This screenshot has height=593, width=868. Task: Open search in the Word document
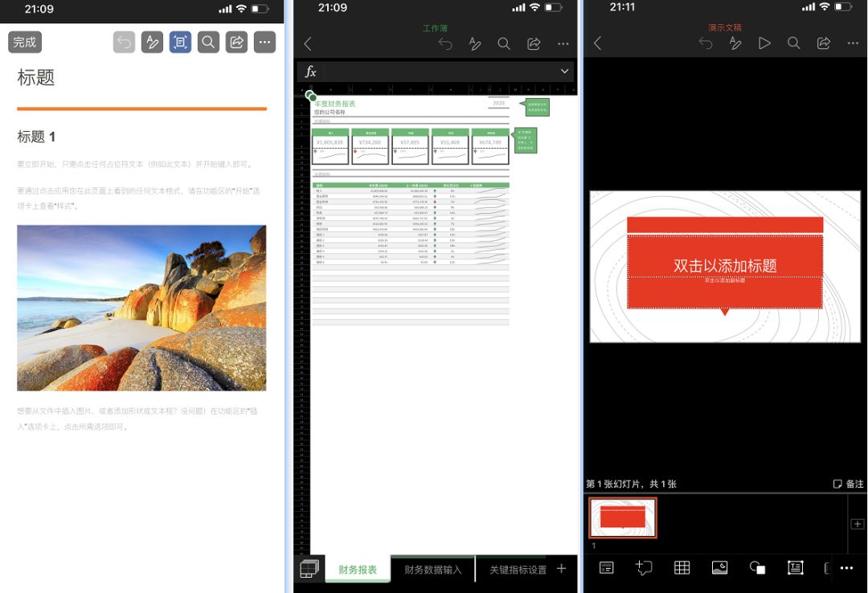click(x=208, y=42)
